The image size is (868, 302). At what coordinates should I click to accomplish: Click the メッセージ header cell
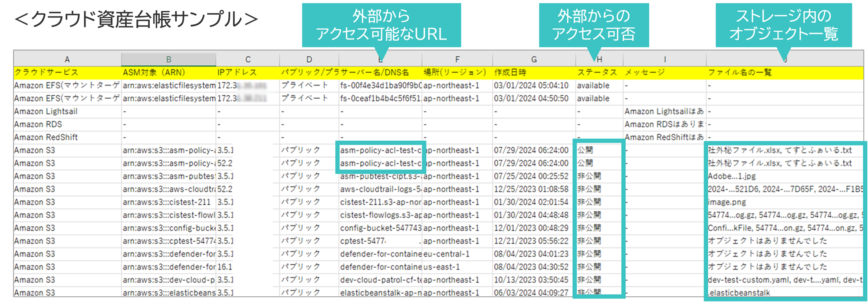(x=665, y=73)
